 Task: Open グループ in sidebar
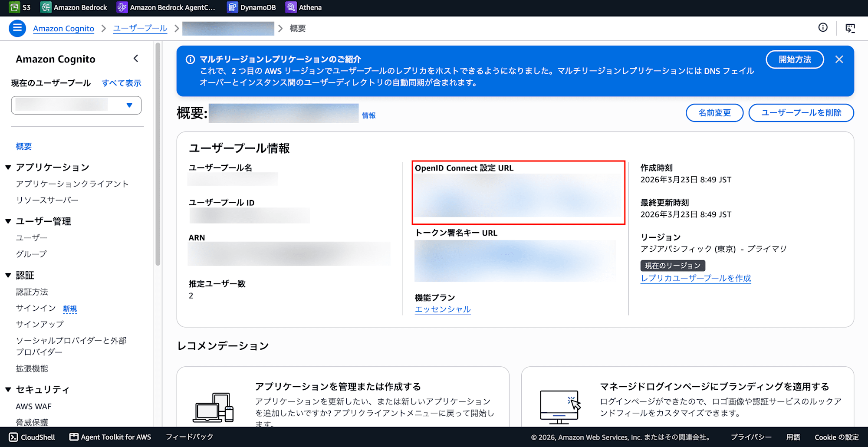(x=31, y=254)
